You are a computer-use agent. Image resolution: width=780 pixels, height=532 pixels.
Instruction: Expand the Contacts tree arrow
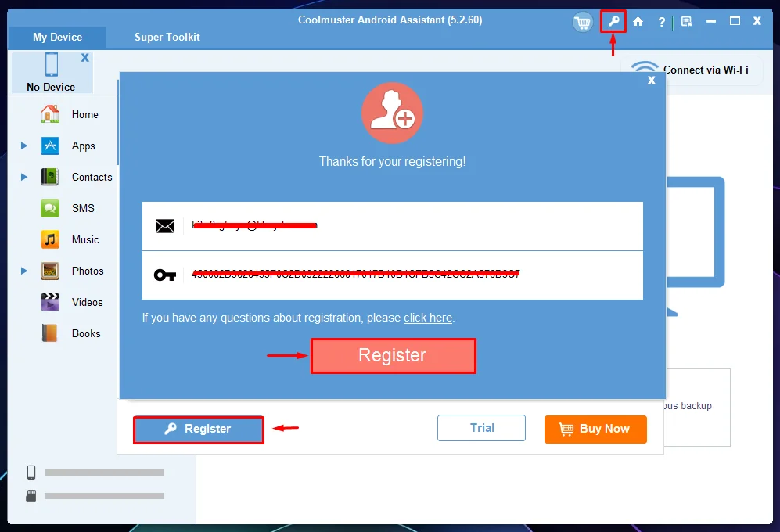click(x=24, y=177)
